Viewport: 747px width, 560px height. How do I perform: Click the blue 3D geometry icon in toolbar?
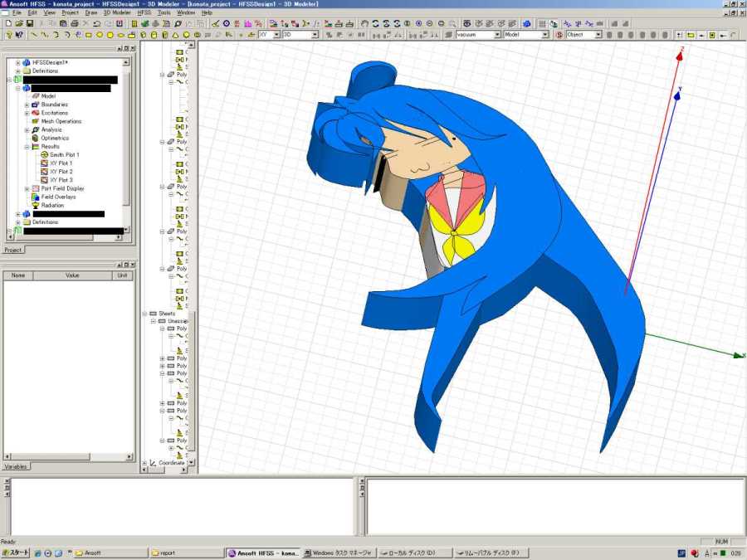click(527, 23)
